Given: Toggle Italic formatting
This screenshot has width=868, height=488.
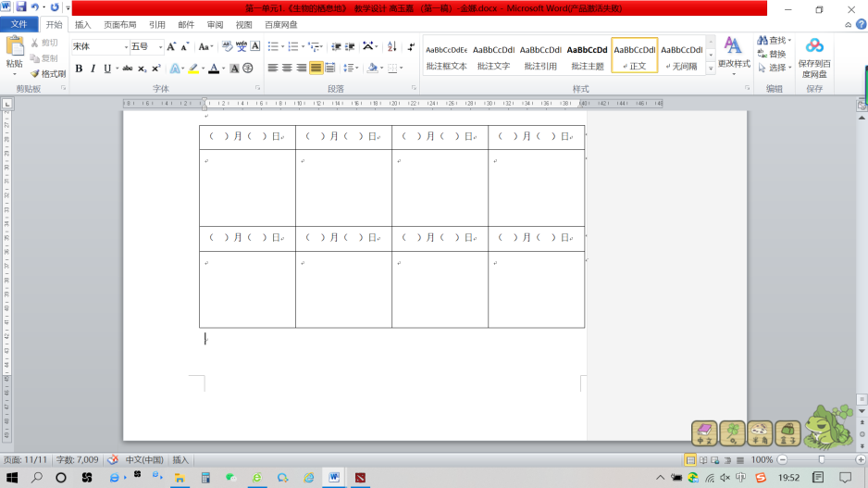Looking at the screenshot, I should click(93, 69).
